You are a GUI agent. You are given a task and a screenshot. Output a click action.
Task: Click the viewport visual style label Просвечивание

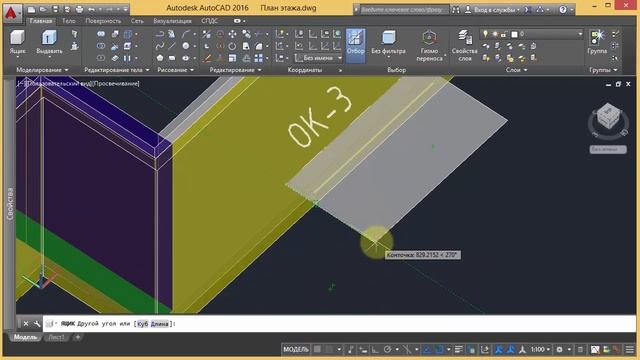(x=116, y=84)
